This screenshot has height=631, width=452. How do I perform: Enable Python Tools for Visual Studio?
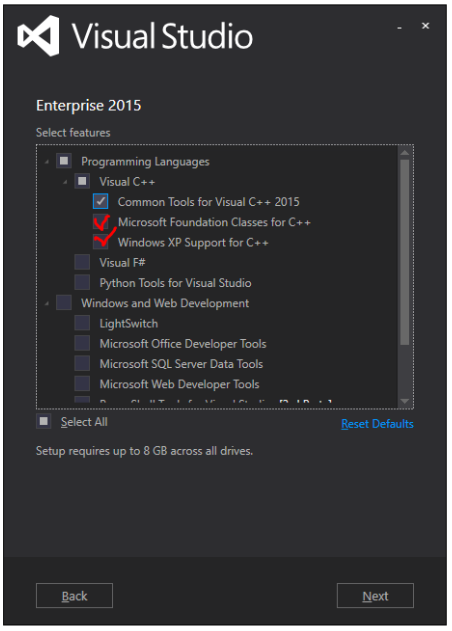point(82,282)
